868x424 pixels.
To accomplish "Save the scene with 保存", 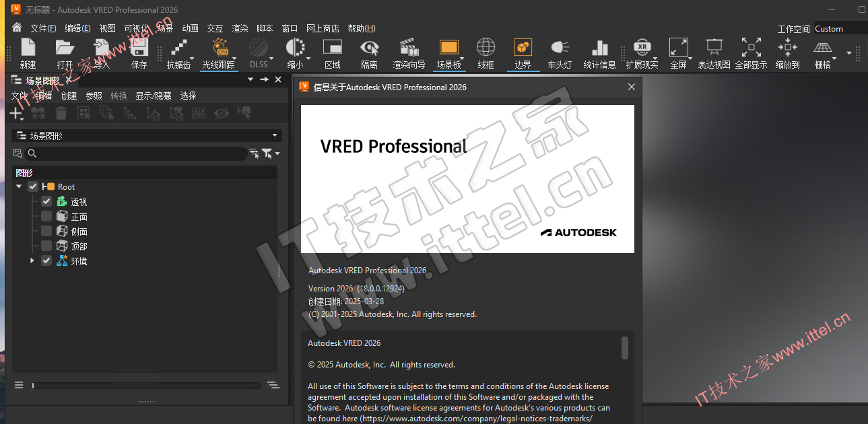I will 139,54.
